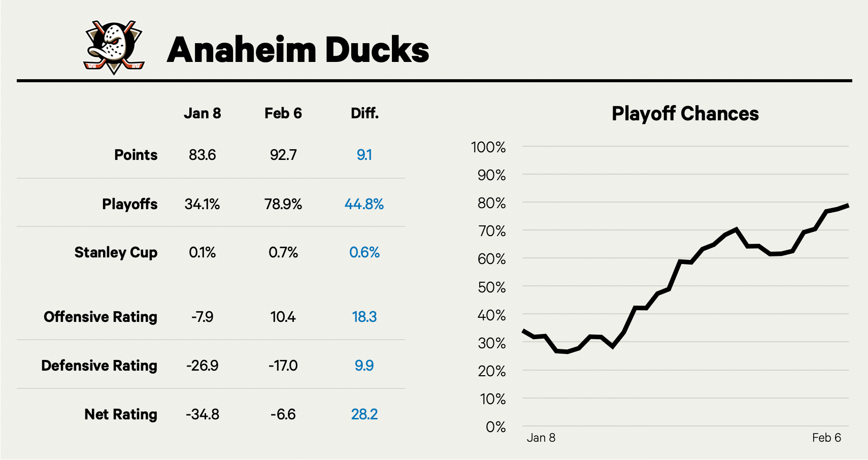Select the Net Rating row label
This screenshot has height=460, width=868.
(121, 414)
